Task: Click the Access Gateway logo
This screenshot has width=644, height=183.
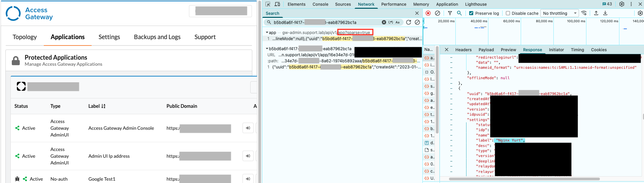Action: [29, 13]
